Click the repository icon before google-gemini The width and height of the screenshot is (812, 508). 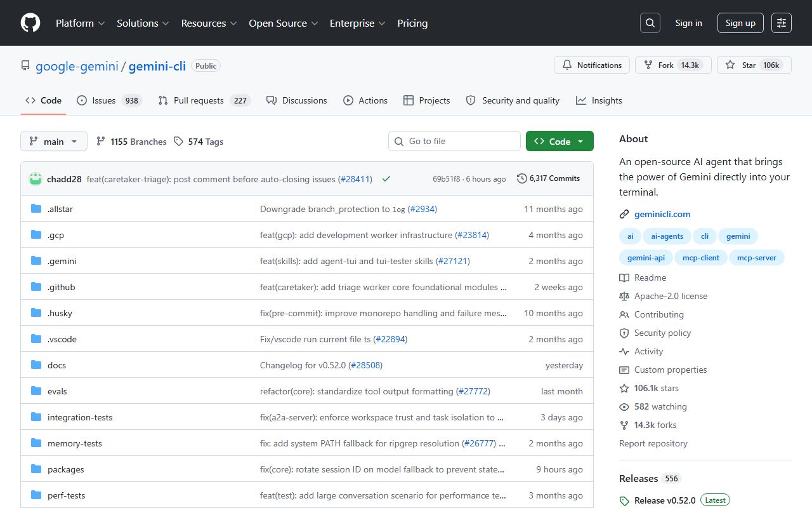(25, 65)
